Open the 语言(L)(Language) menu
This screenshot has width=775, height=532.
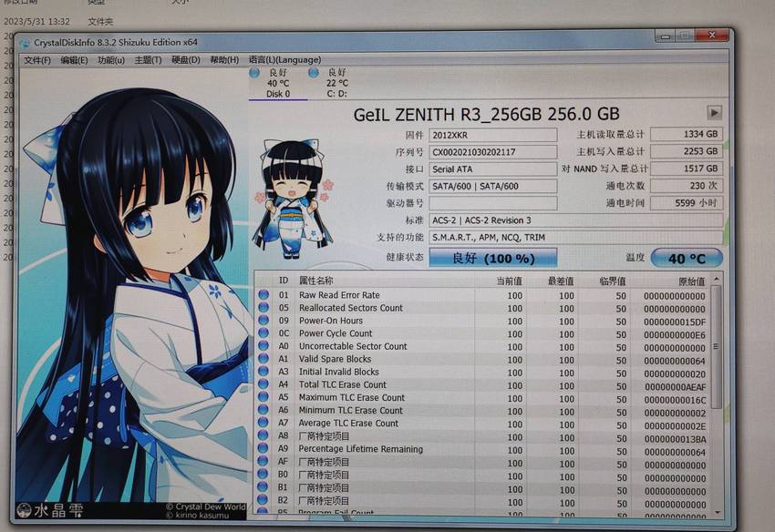point(284,60)
